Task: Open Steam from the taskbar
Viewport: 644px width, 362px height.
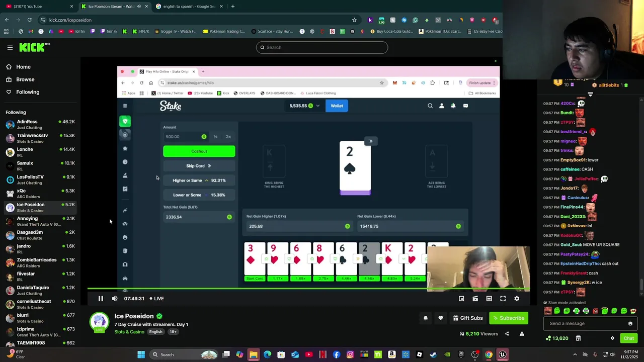Action: pyautogui.click(x=433, y=355)
